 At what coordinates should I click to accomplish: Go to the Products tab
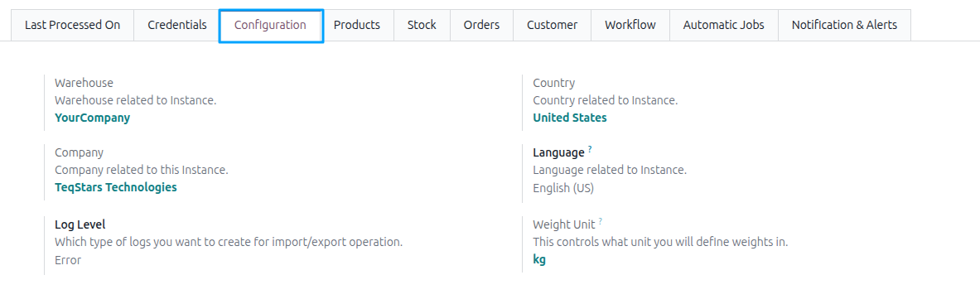point(357,26)
